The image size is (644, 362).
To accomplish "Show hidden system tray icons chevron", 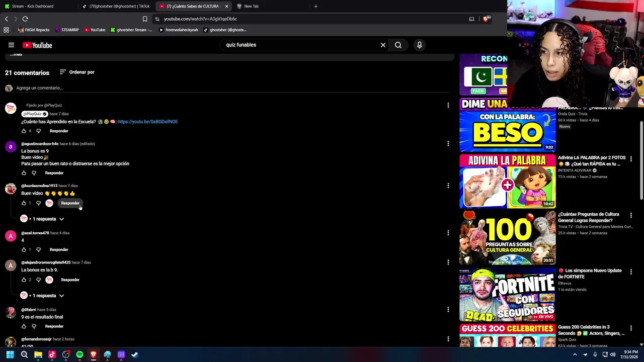I will coord(575,354).
